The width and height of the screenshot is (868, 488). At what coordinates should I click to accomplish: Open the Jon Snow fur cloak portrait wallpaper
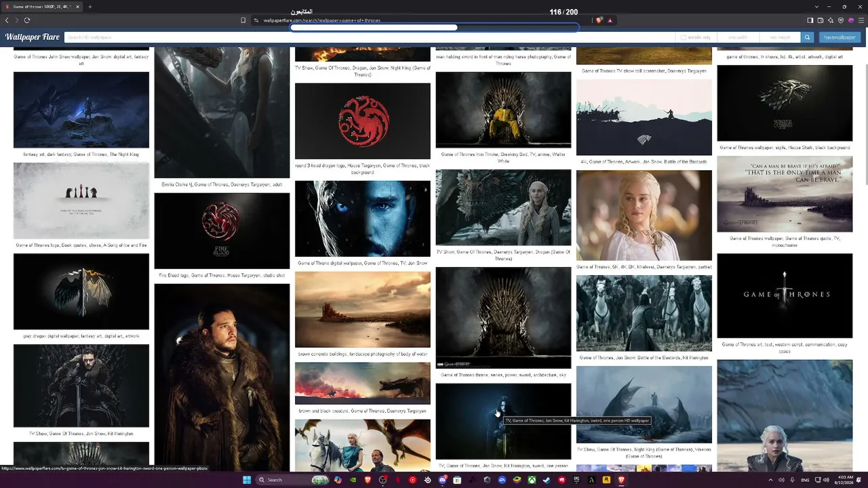pyautogui.click(x=222, y=377)
